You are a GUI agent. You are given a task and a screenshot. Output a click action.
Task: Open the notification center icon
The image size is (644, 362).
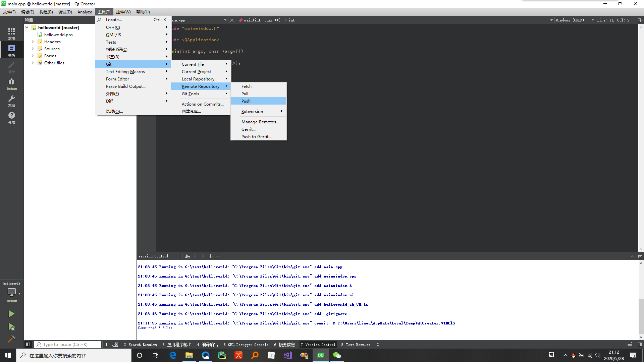(x=633, y=355)
